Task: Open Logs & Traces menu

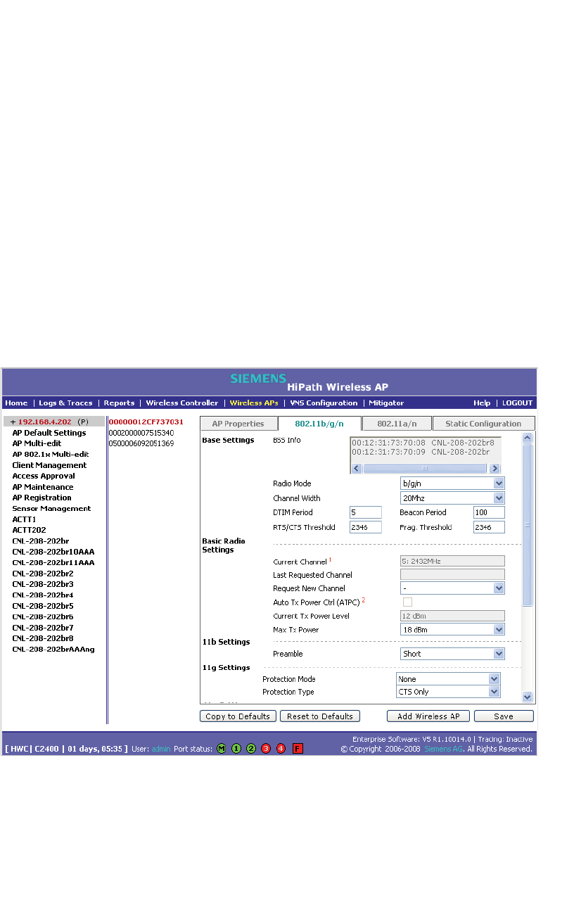Action: coord(65,403)
